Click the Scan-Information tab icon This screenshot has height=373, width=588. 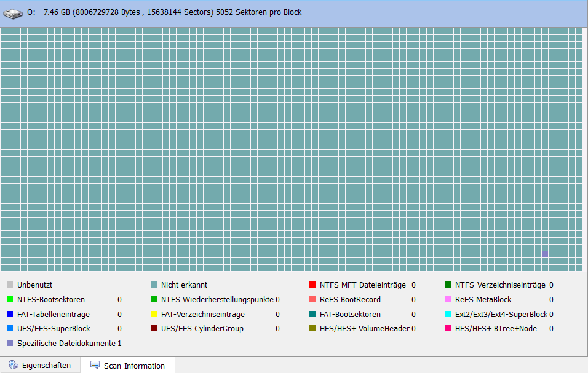click(x=95, y=365)
